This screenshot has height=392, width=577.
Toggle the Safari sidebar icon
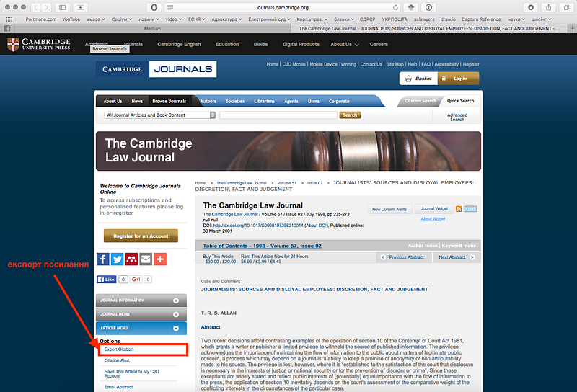(63, 7)
